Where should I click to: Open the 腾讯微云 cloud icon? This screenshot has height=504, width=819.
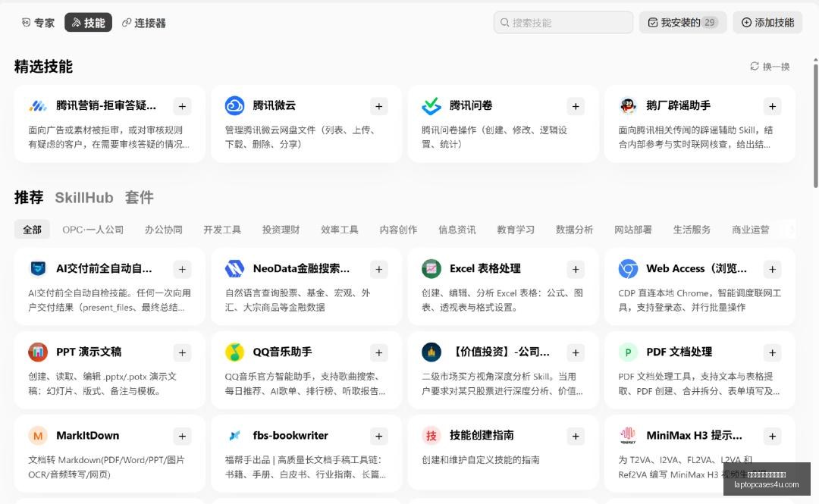[x=234, y=105]
